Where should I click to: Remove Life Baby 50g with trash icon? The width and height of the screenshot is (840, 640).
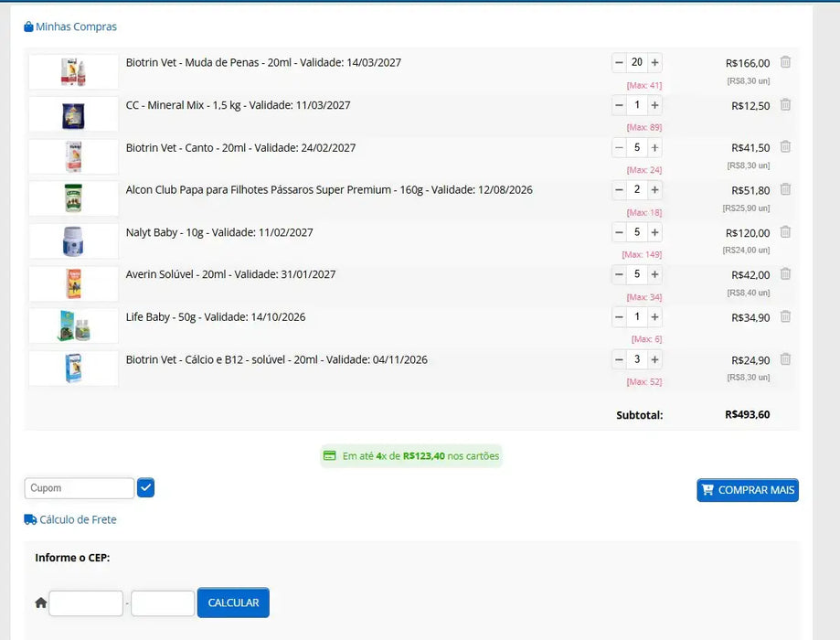pos(785,317)
